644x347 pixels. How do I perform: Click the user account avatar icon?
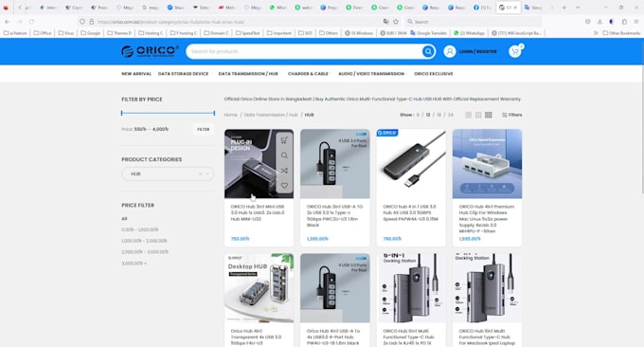(x=449, y=51)
